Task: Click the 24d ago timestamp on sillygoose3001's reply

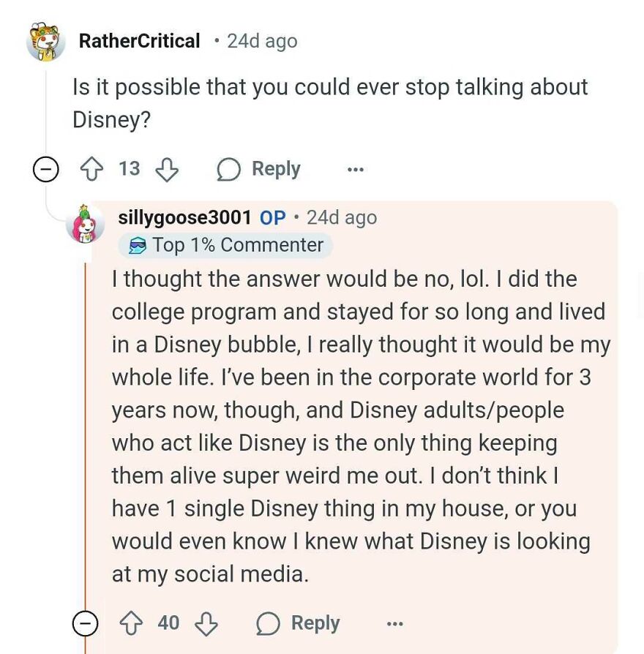Action: pos(342,217)
